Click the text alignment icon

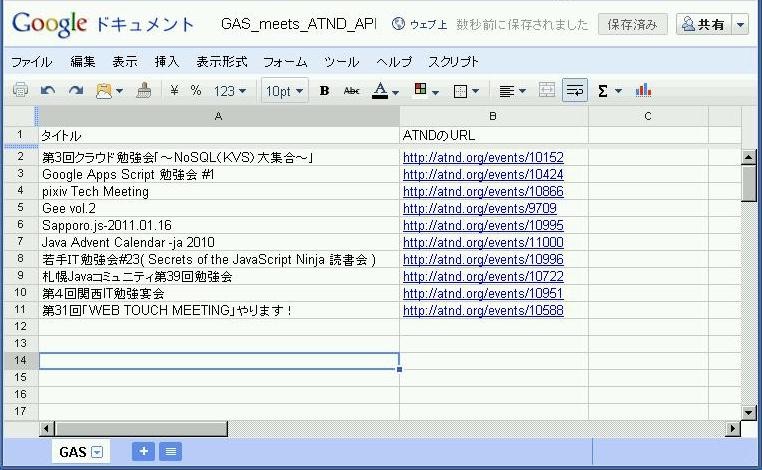point(507,91)
